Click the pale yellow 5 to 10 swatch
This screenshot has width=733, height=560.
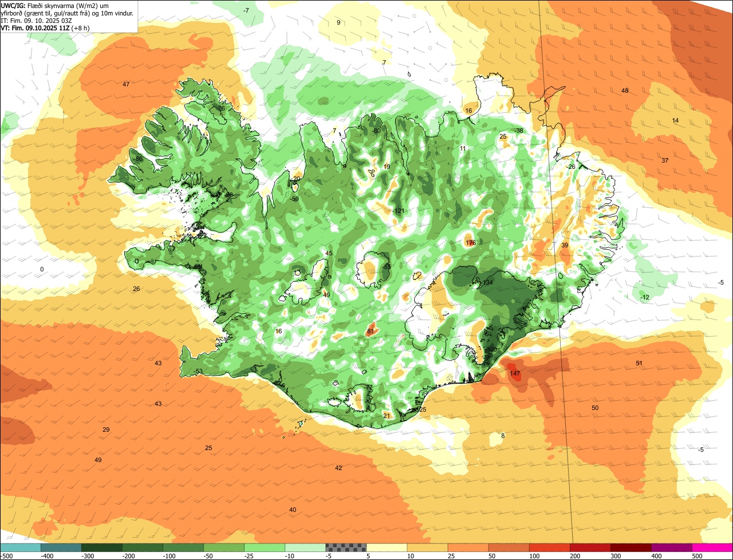tap(387, 548)
